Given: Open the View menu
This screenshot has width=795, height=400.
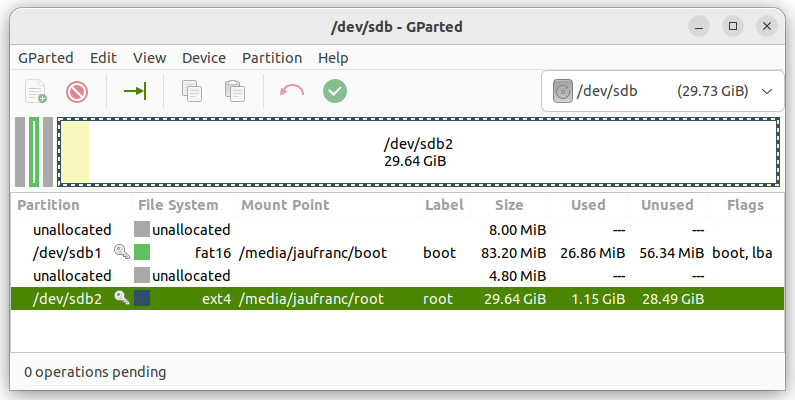Looking at the screenshot, I should pos(150,58).
